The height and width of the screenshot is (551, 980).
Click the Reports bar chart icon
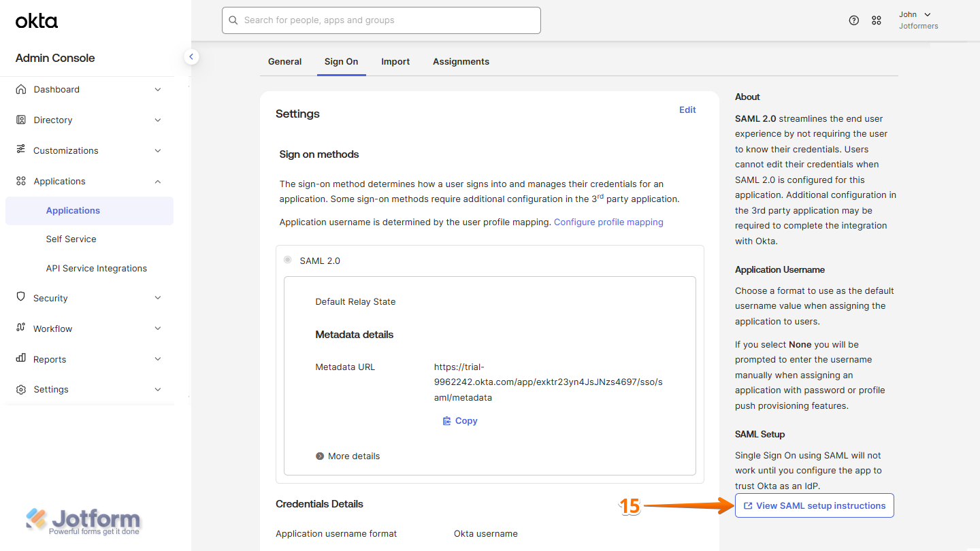pyautogui.click(x=21, y=359)
